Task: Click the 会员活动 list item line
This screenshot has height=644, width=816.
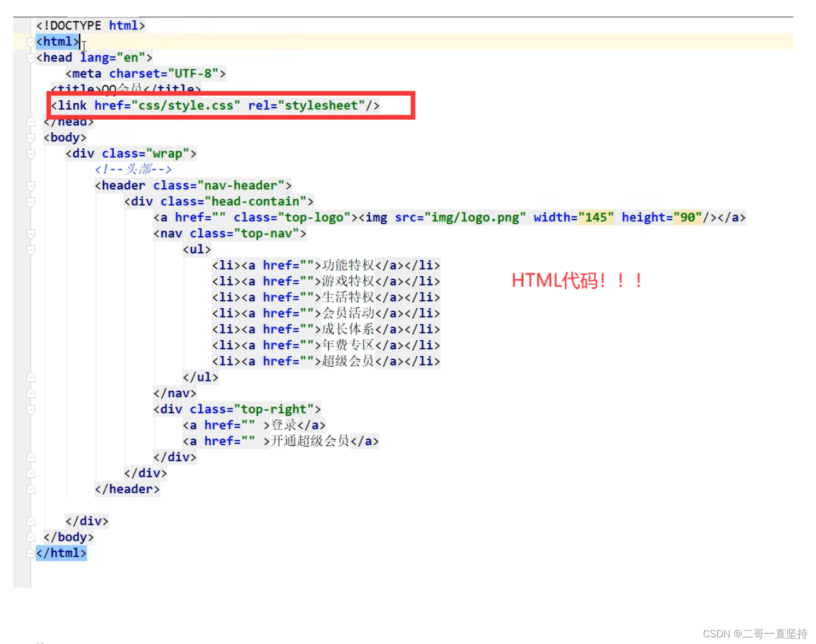Action: coord(326,313)
